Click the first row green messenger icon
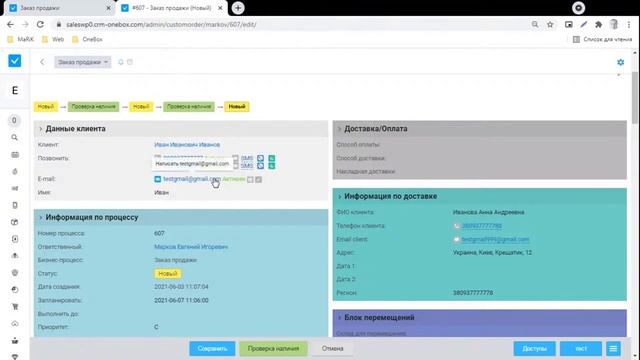This screenshot has height=360, width=640. (272, 158)
